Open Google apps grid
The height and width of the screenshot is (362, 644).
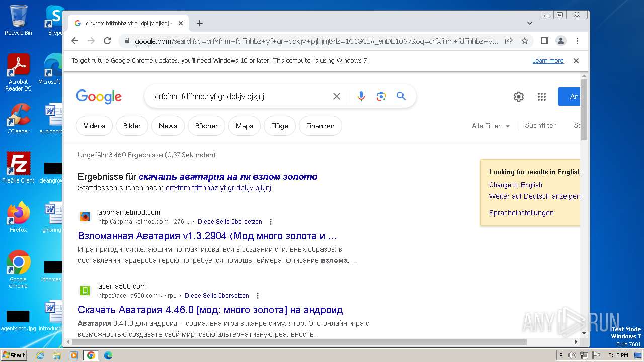(541, 97)
